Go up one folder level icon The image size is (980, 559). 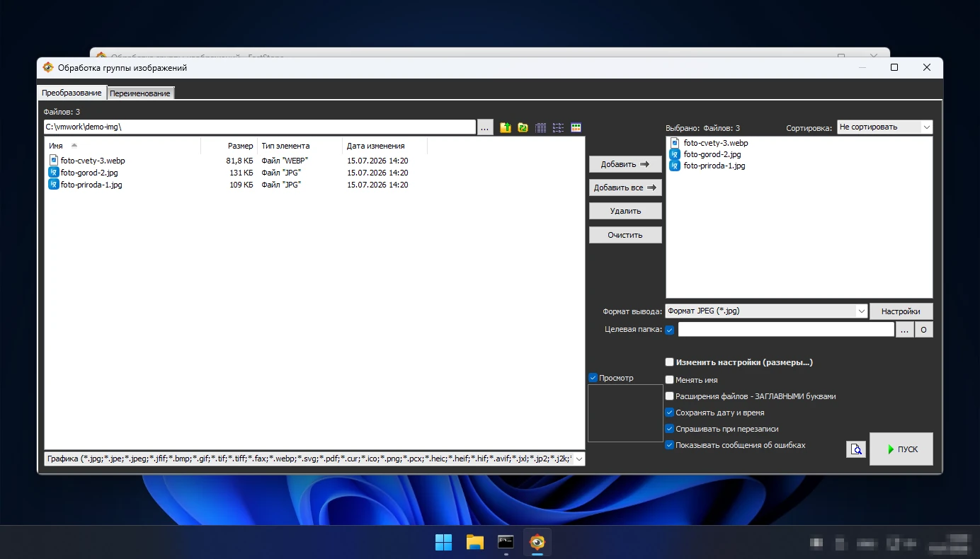pos(506,127)
